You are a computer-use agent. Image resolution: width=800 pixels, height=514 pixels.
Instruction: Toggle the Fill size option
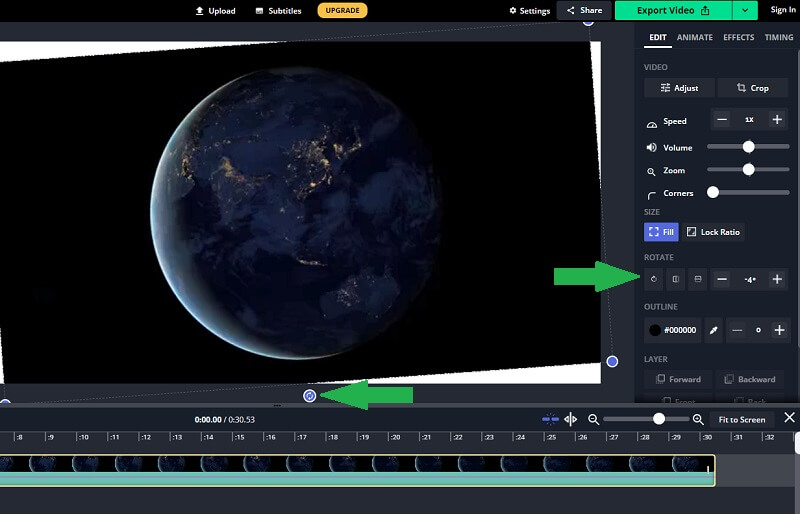[661, 232]
